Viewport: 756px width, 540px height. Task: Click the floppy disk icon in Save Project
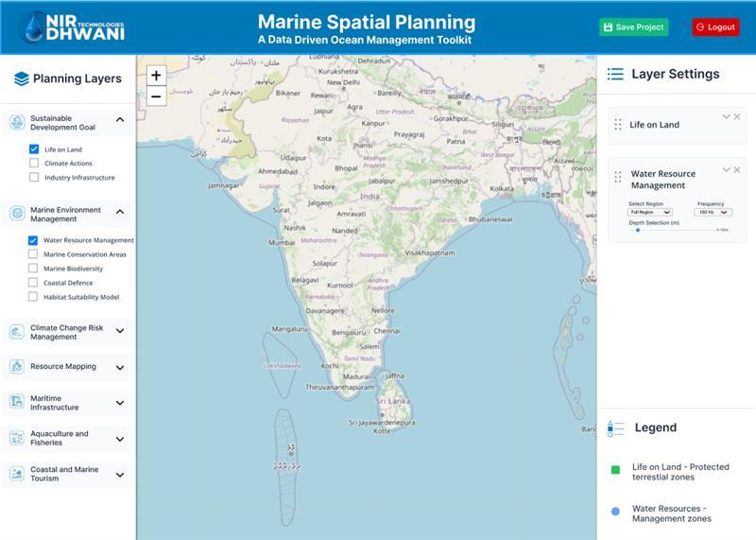pyautogui.click(x=608, y=27)
